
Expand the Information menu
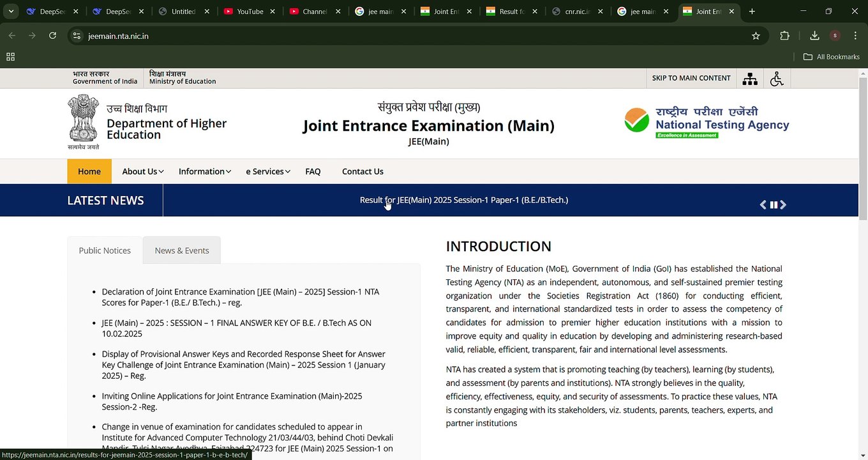click(204, 171)
